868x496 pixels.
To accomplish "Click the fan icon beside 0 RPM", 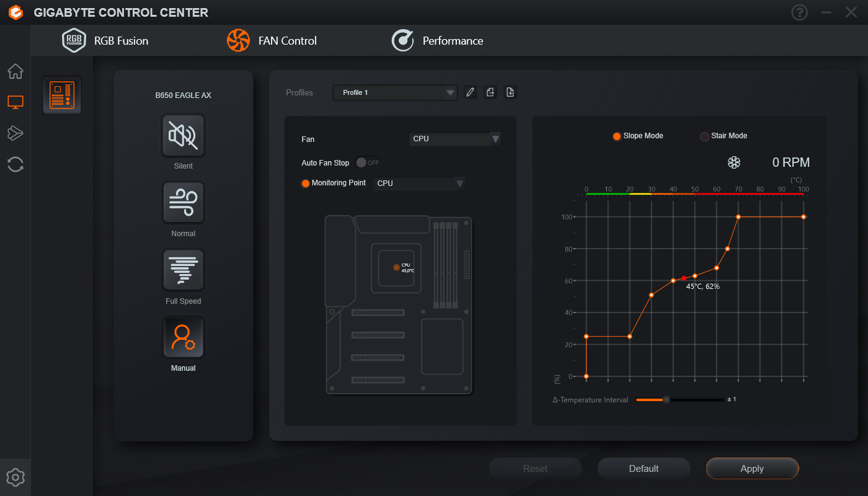I will [x=734, y=162].
